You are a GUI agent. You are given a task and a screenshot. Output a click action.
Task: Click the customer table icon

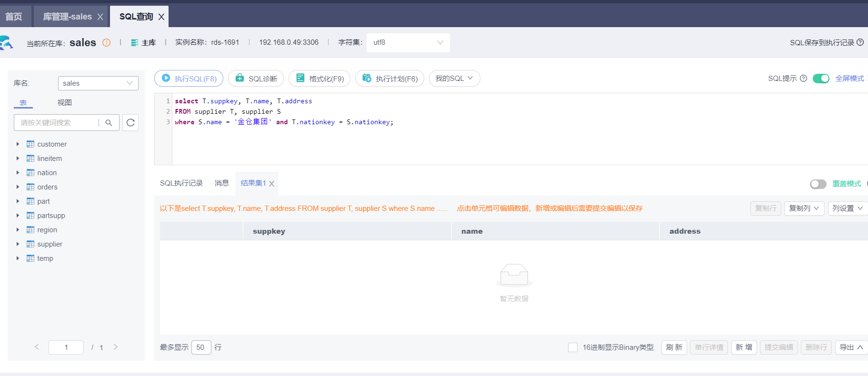point(30,144)
